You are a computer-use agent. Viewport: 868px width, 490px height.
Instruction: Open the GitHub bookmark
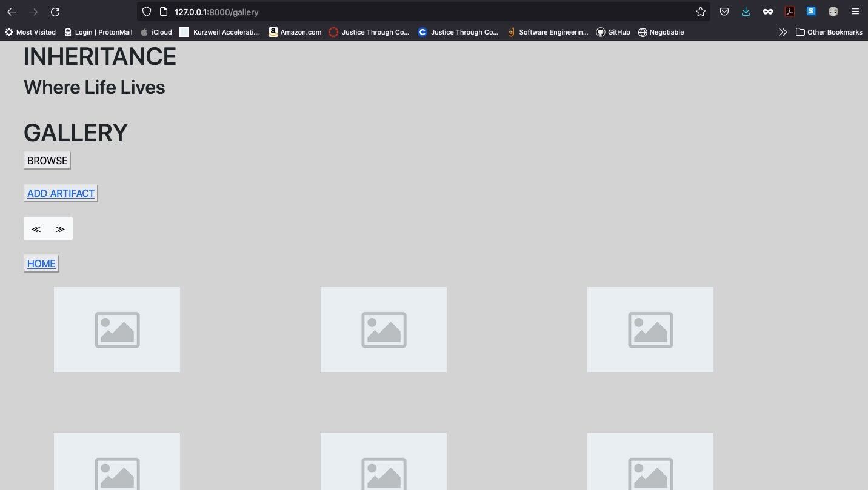(x=613, y=32)
